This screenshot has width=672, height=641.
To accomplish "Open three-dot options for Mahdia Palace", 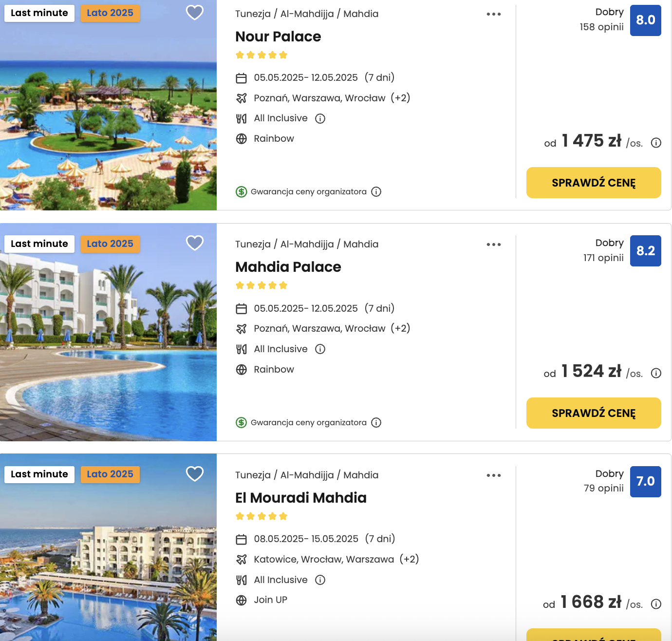I will click(x=494, y=245).
